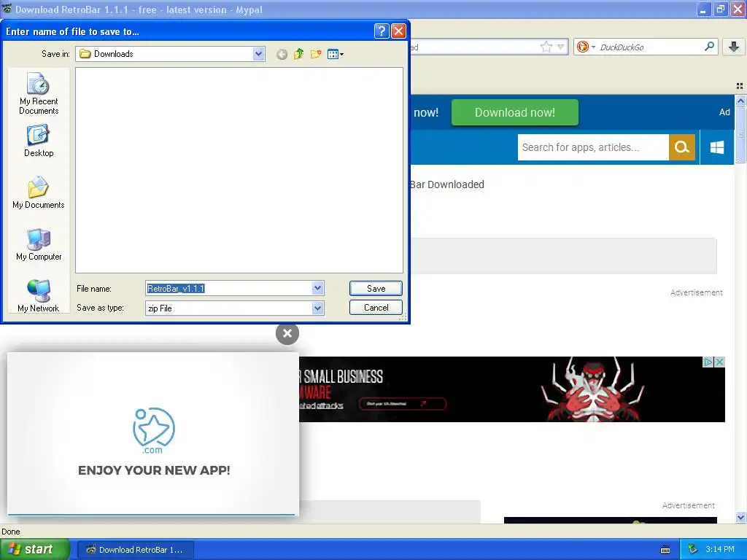This screenshot has height=560, width=747.
Task: Click the Windows platform logo icon
Action: (717, 147)
